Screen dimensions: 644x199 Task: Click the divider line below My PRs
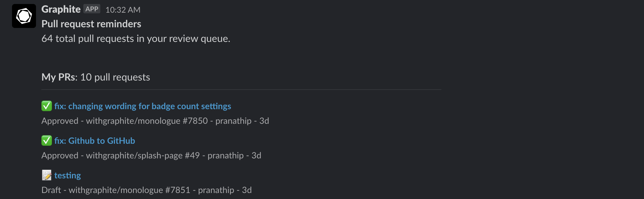click(241, 90)
